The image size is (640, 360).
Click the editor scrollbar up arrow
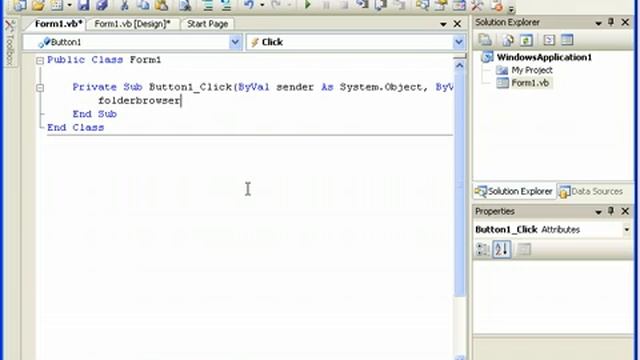click(460, 65)
